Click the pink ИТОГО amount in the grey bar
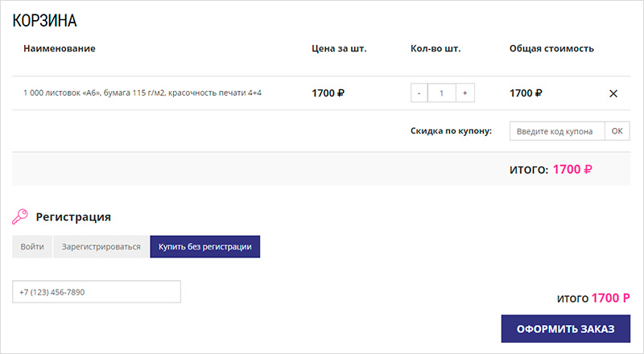 [x=572, y=169]
